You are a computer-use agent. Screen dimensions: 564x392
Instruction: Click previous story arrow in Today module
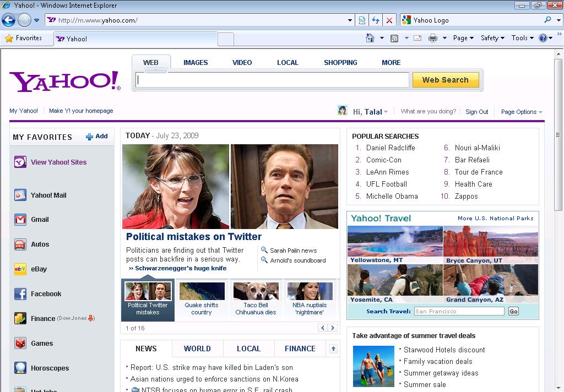point(323,328)
